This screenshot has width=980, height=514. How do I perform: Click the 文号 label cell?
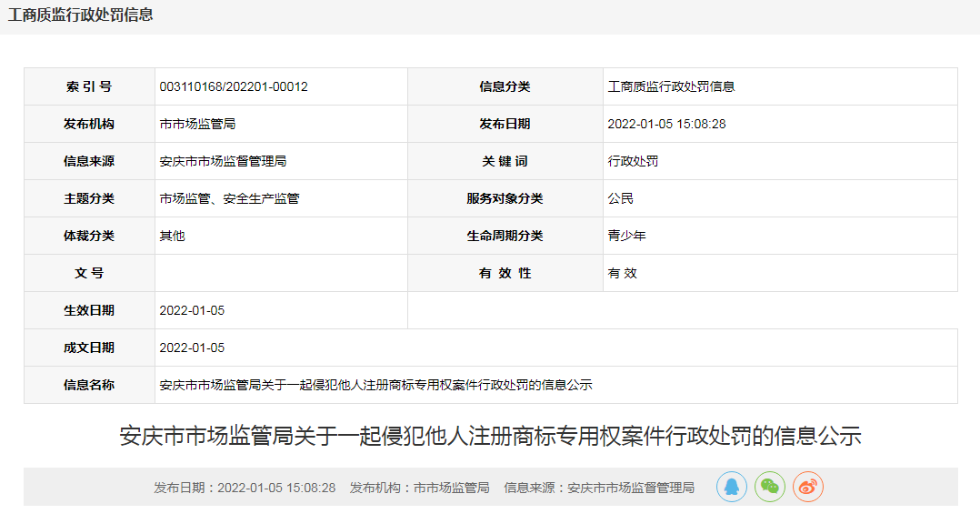[x=89, y=273]
